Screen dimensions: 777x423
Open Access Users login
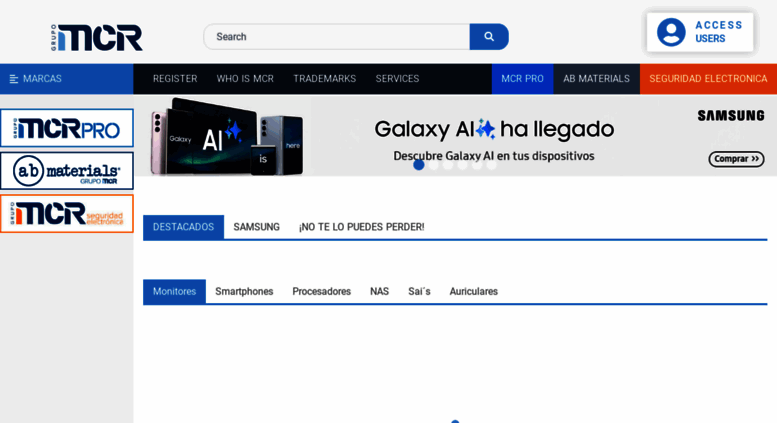pyautogui.click(x=700, y=32)
